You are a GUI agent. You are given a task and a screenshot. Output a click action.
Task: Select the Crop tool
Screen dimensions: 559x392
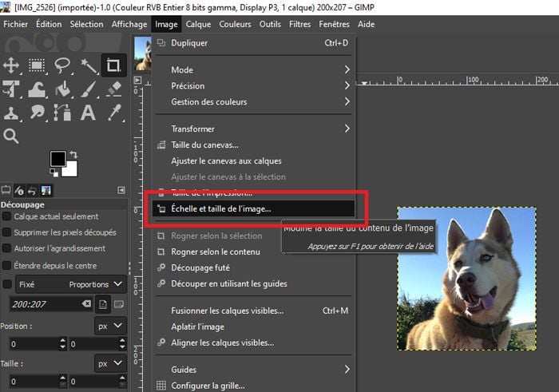pyautogui.click(x=113, y=65)
